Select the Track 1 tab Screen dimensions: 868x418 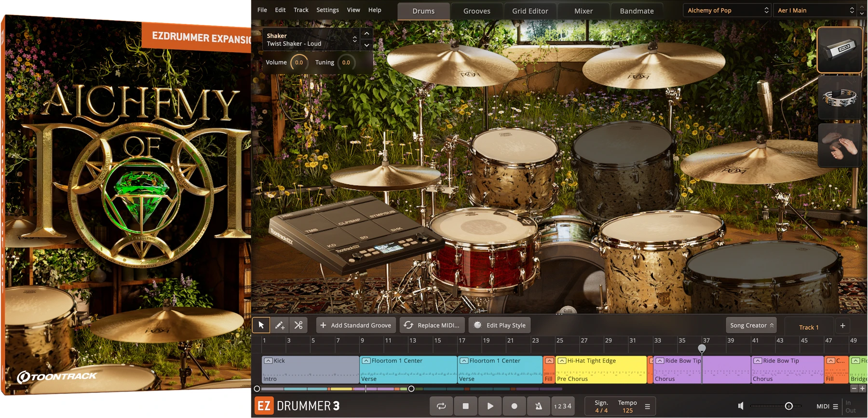[809, 327]
